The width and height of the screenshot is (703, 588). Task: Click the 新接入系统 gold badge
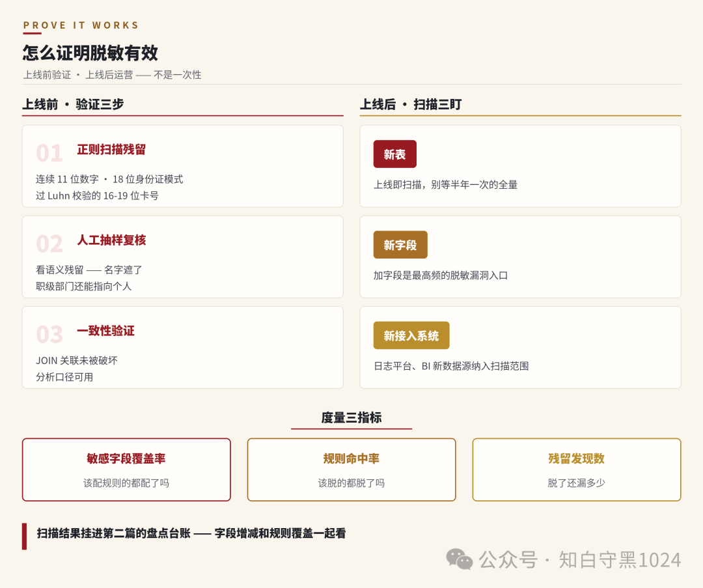(411, 335)
